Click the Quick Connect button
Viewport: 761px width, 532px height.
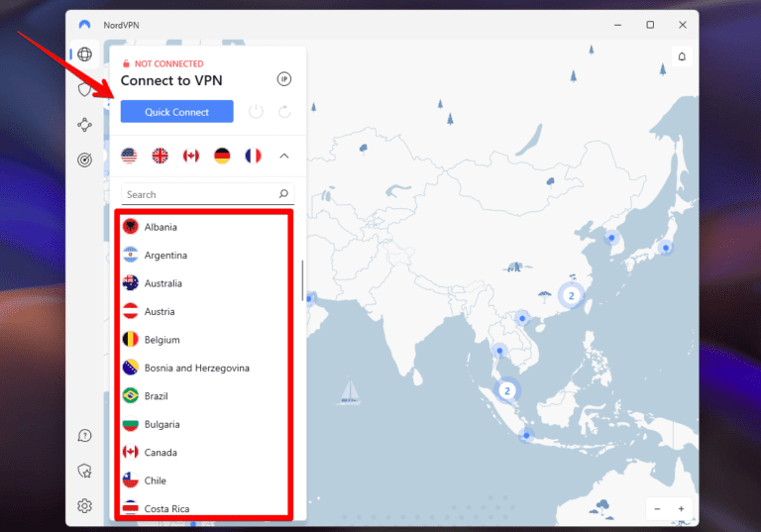click(176, 112)
